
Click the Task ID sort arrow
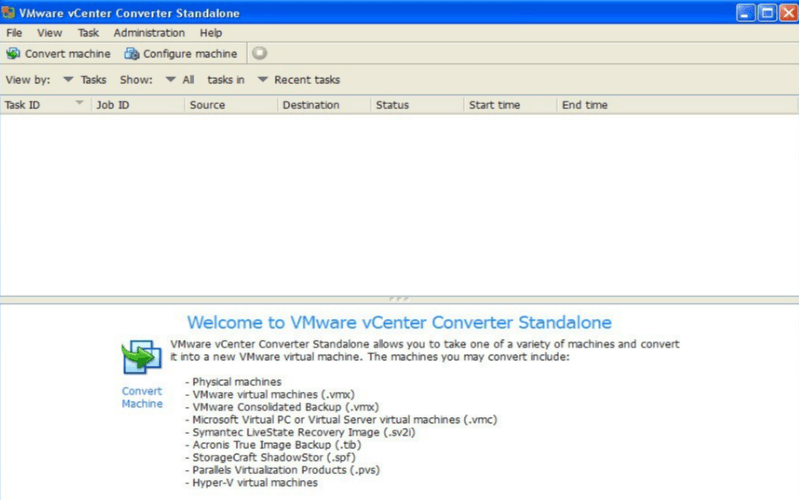(x=79, y=103)
